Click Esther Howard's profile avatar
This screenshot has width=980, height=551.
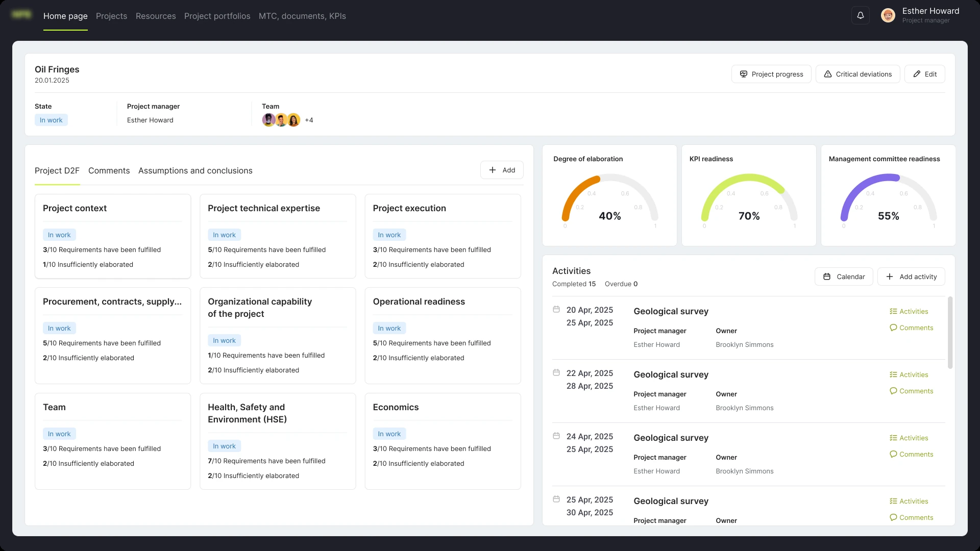coord(888,16)
